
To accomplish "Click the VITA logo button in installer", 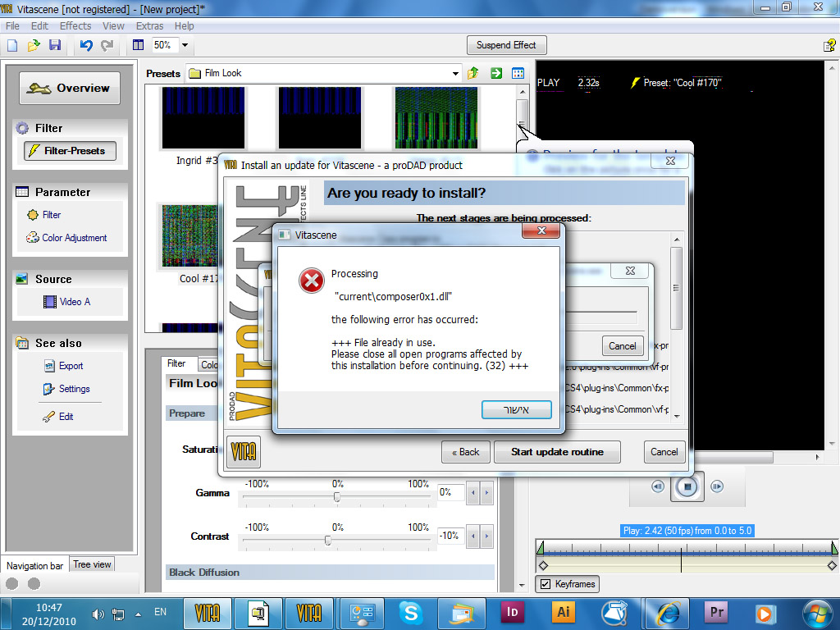I will pos(243,452).
